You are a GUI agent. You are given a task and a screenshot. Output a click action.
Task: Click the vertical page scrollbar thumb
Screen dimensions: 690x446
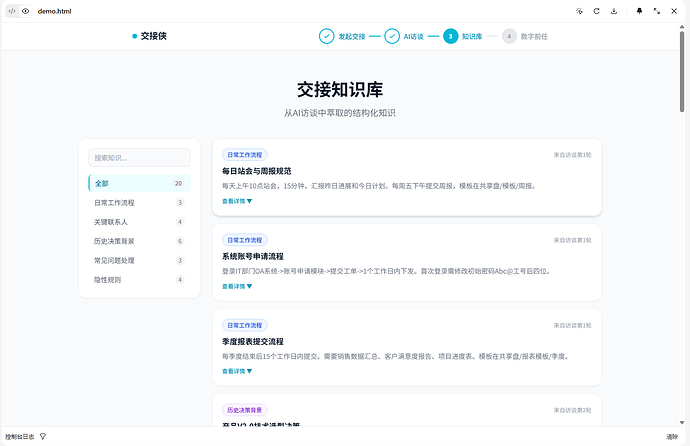click(682, 71)
